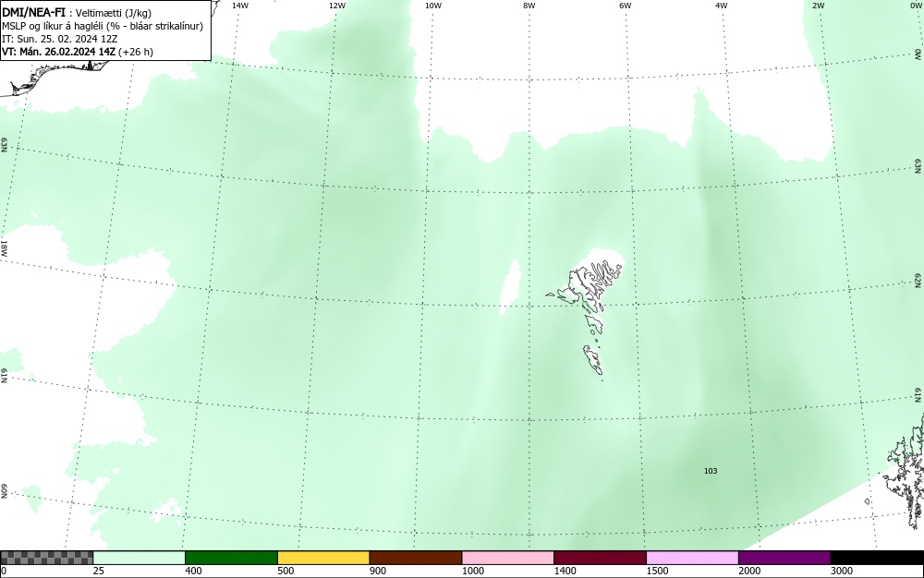
Task: Select the yellow 500–900 legend swatch
Action: click(323, 558)
